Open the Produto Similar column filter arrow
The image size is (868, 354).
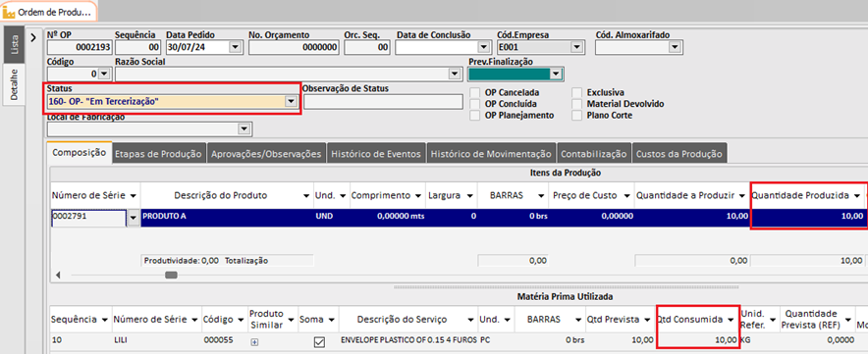point(292,320)
